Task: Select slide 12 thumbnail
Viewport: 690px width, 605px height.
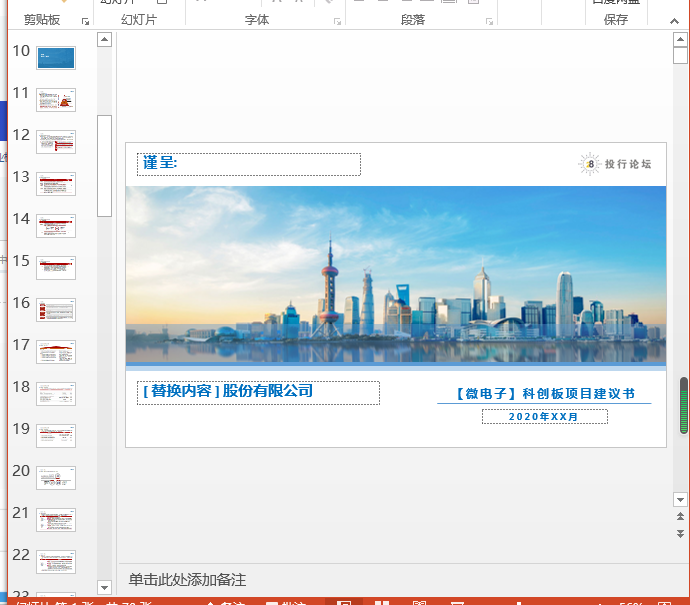Action: point(56,142)
